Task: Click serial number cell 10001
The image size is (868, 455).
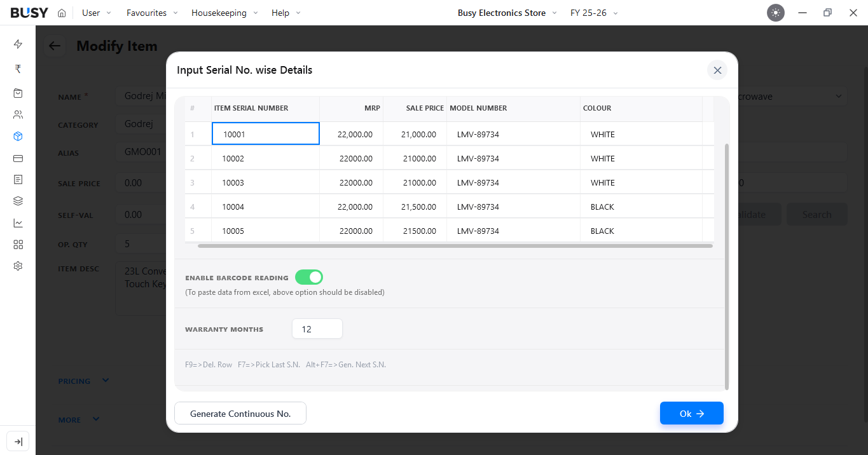Action: 265,134
